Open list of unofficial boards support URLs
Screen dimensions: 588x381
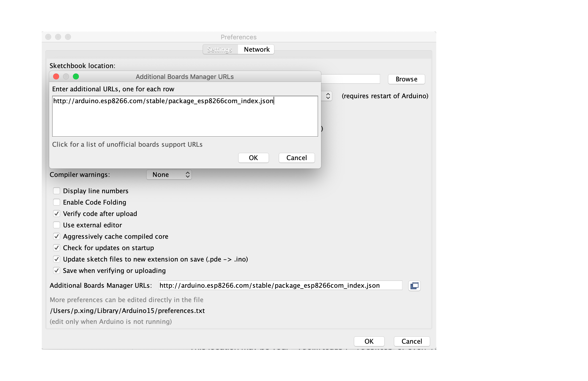[x=127, y=144]
